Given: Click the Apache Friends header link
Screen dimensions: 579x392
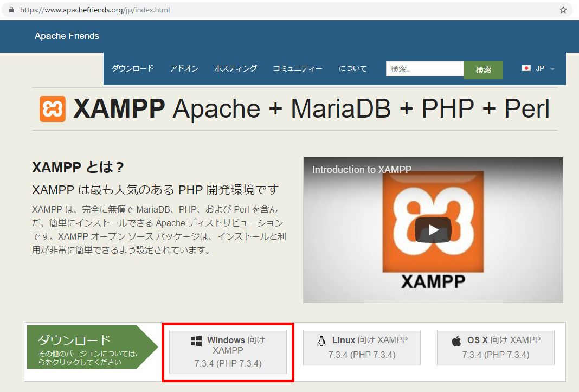Looking at the screenshot, I should (x=67, y=36).
